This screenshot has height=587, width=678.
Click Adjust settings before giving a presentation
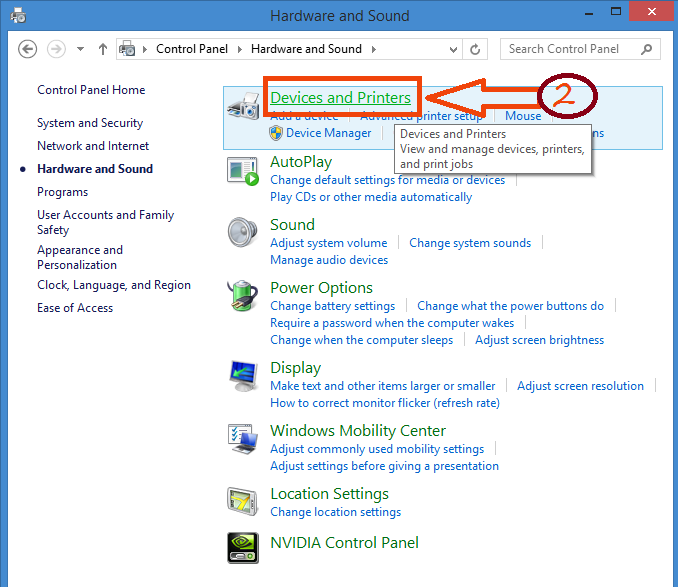[384, 466]
